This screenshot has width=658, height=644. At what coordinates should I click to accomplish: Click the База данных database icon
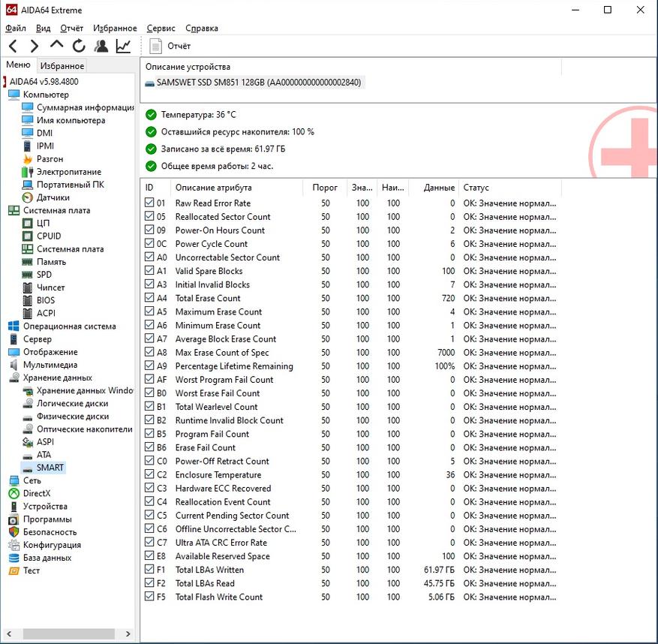pyautogui.click(x=14, y=558)
